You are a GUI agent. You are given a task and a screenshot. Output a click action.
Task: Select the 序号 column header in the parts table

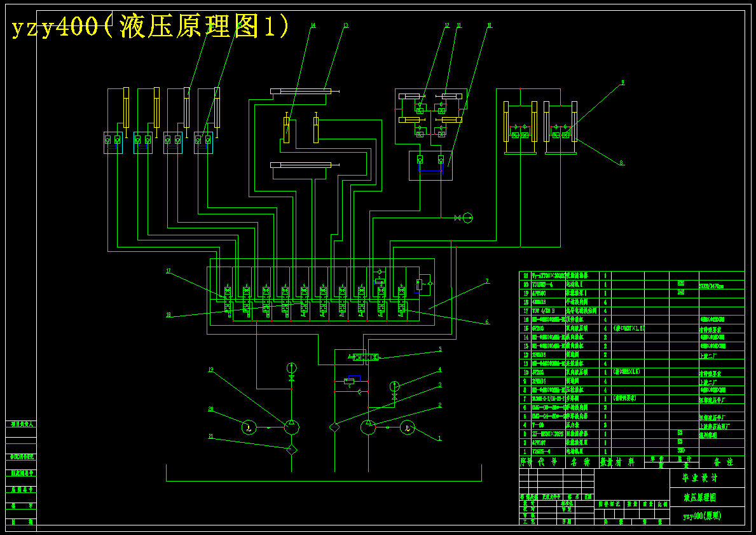[x=526, y=462]
